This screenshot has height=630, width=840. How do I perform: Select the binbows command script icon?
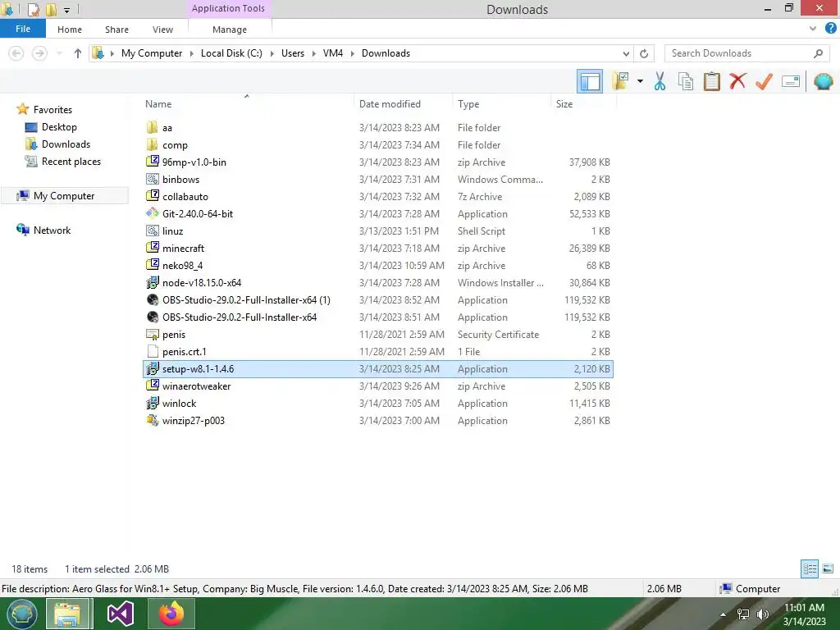(x=152, y=179)
